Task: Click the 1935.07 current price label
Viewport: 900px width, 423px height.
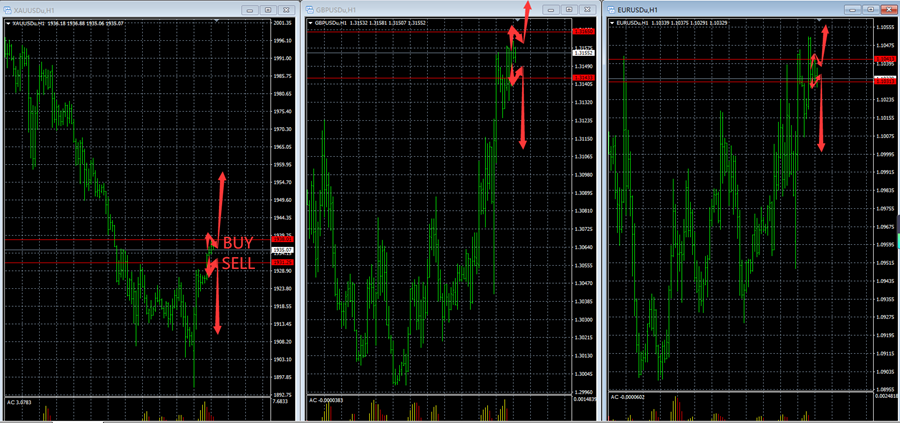Action: click(x=281, y=251)
